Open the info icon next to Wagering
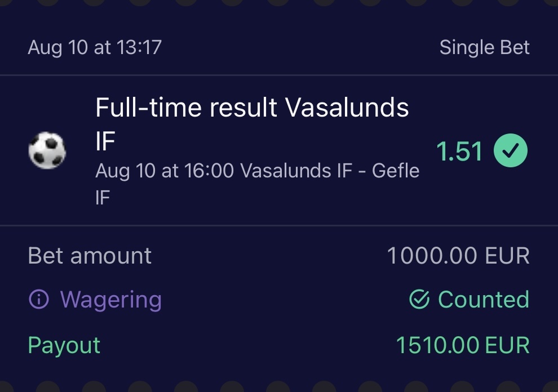The width and height of the screenshot is (558, 392). (39, 300)
